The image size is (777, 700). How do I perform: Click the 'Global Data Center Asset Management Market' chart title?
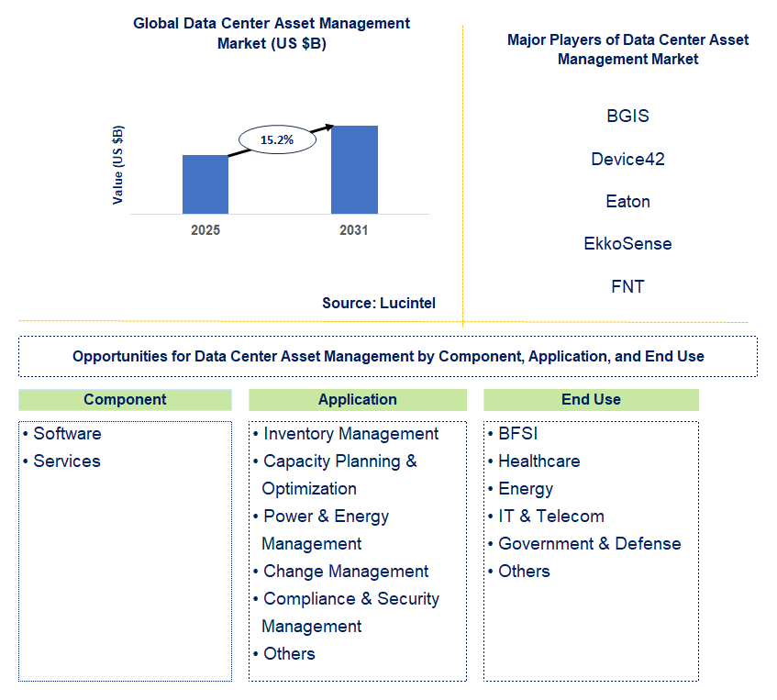pyautogui.click(x=272, y=33)
